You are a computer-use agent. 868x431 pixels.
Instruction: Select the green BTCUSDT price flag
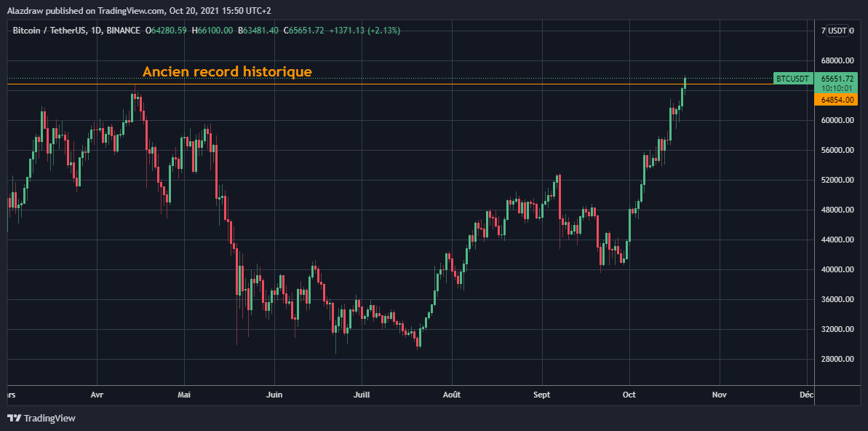[792, 79]
